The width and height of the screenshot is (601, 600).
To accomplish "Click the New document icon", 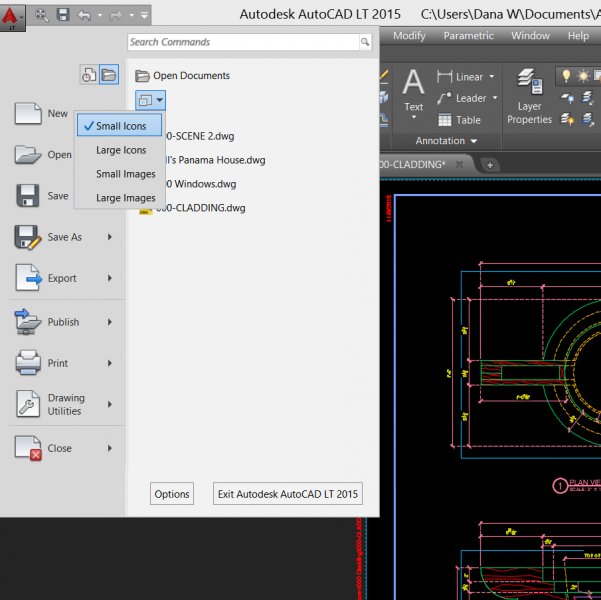I will tap(28, 113).
